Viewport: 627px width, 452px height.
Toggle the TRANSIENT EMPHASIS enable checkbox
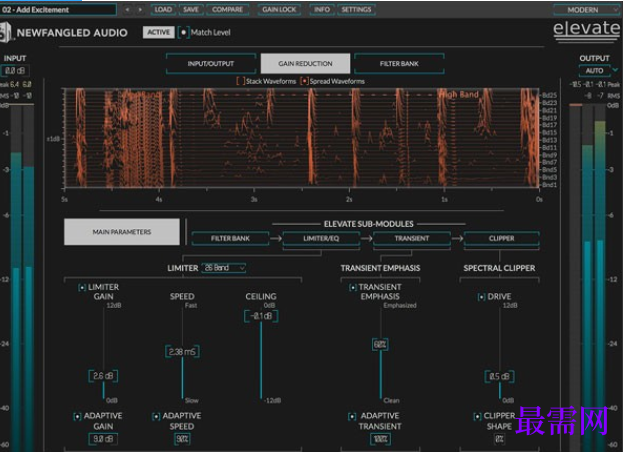pyautogui.click(x=353, y=287)
